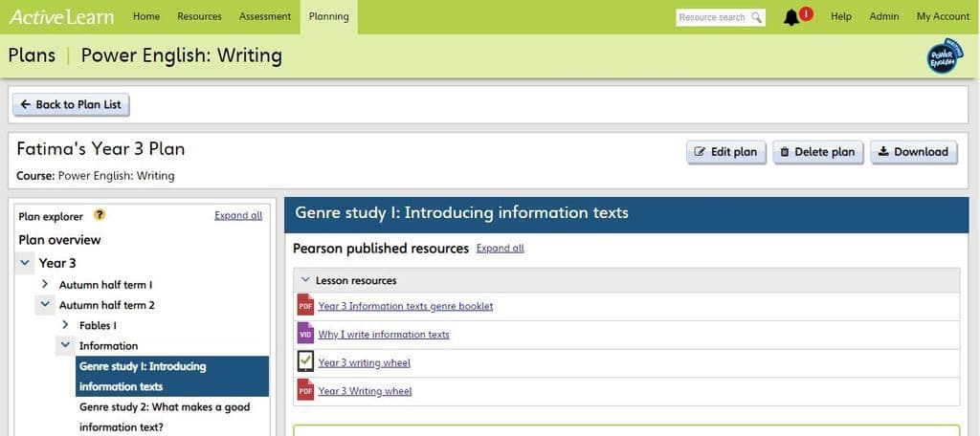The width and height of the screenshot is (980, 436).
Task: Click the magnifier icon in Resource search
Action: coord(756,17)
